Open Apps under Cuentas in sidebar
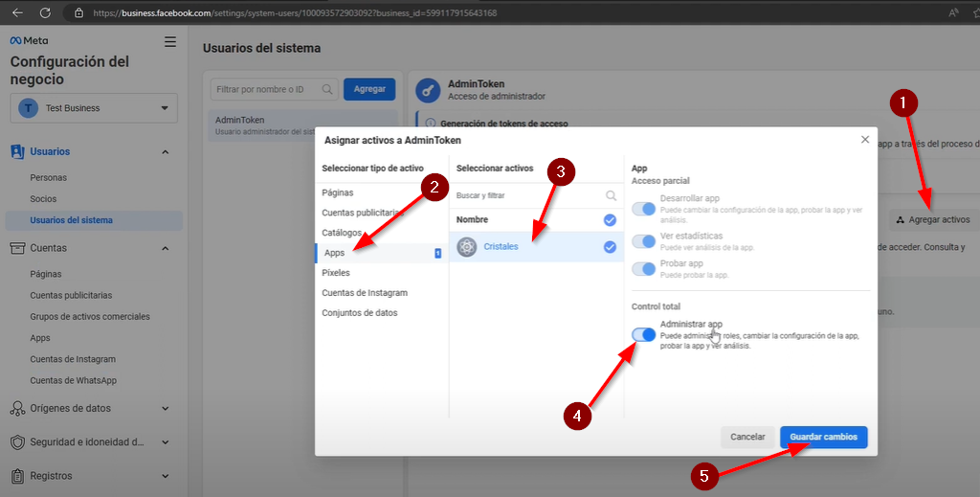 coord(40,338)
